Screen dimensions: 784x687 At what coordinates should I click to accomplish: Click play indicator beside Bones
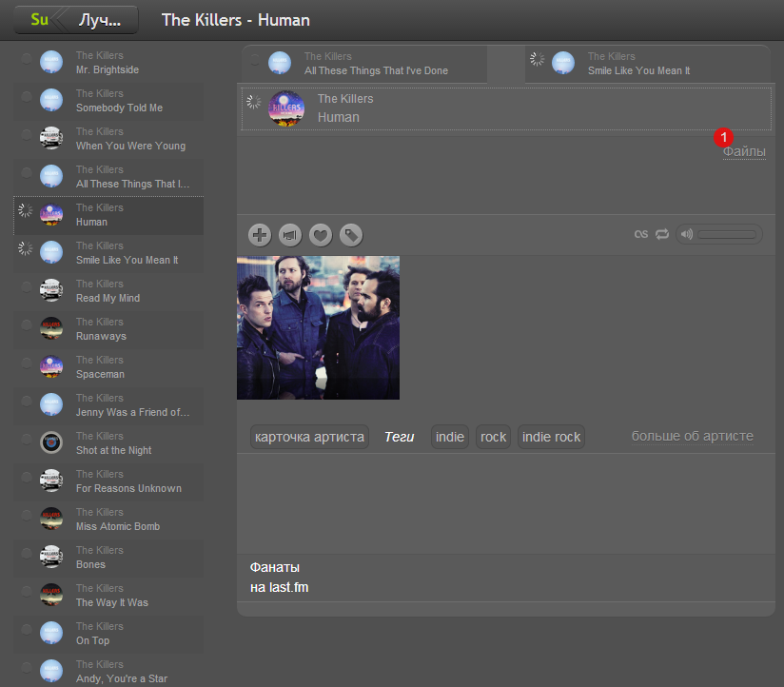(x=26, y=553)
